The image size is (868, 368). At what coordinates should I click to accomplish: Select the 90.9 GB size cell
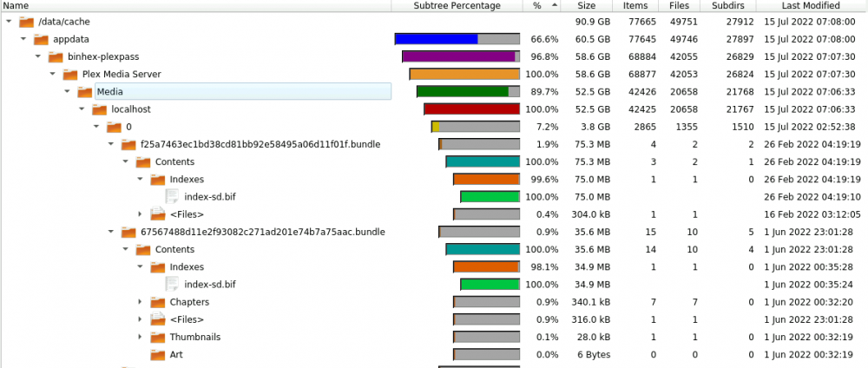point(593,22)
